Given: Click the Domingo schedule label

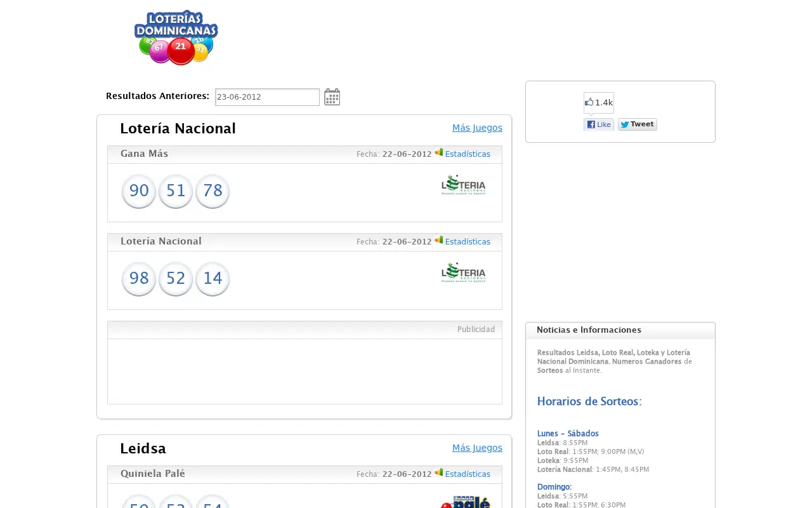Looking at the screenshot, I should click(x=554, y=487).
